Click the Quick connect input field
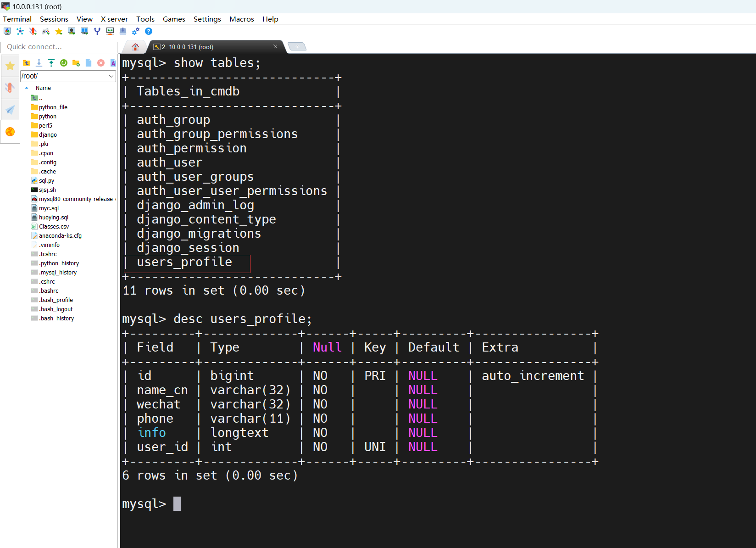 point(59,47)
